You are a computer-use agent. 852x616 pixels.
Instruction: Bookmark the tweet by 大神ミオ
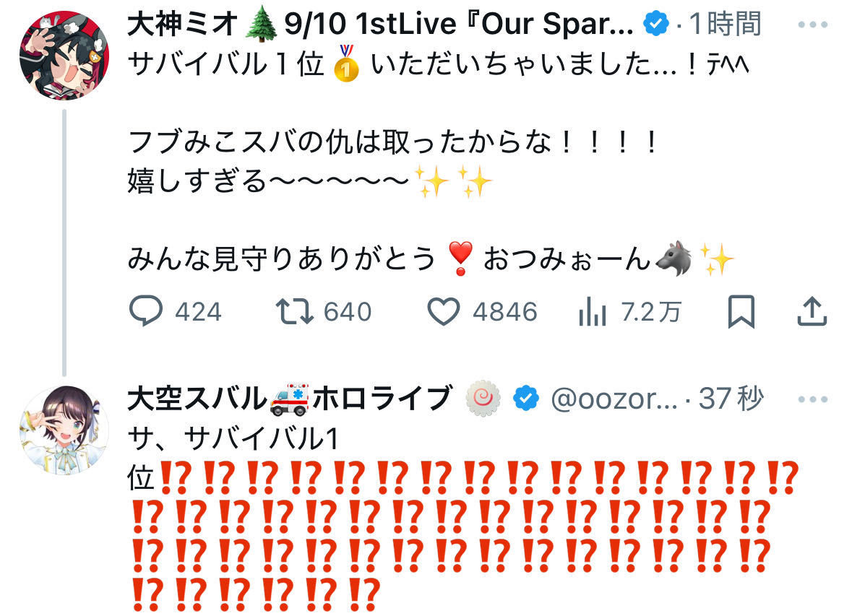pos(741,312)
